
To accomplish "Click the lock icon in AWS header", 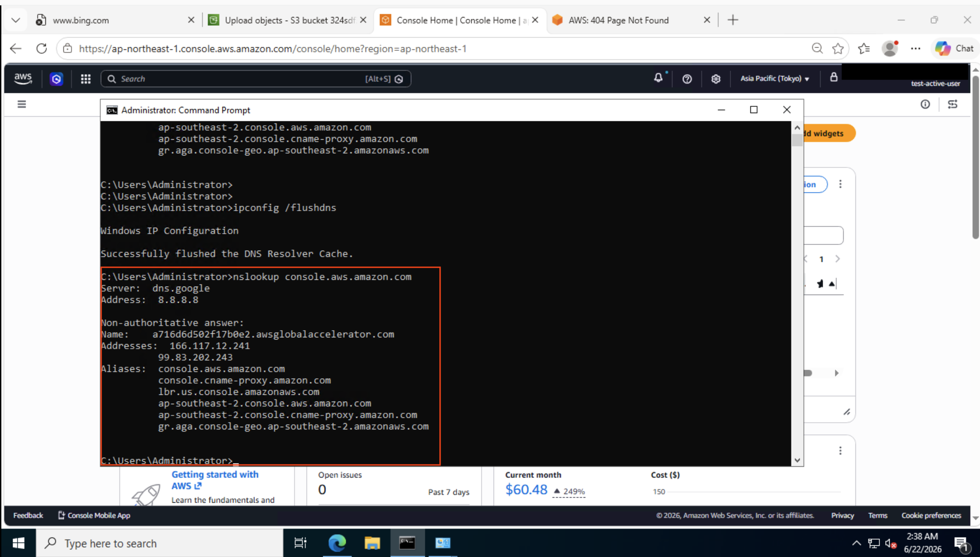I will [x=833, y=77].
